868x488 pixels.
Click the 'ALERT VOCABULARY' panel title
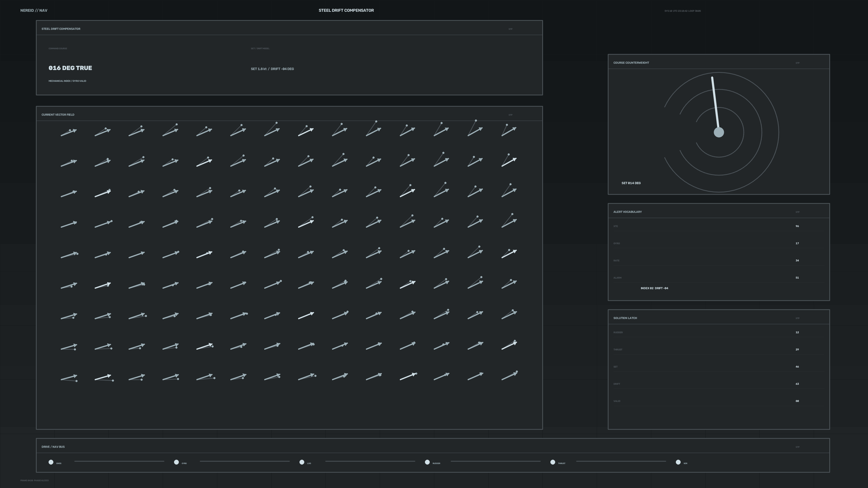coord(627,212)
